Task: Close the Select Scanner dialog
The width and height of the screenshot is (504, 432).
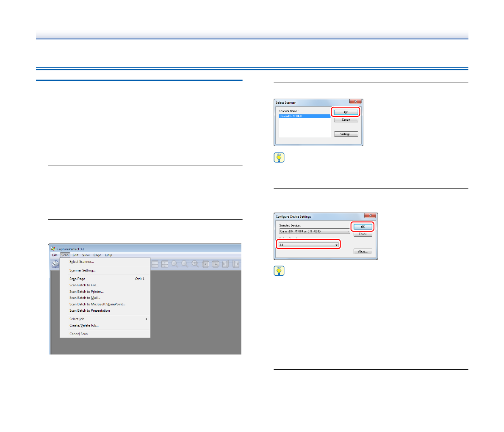Action: pos(355,102)
